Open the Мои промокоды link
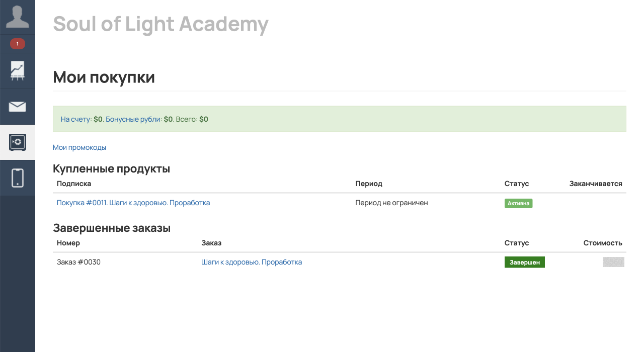 [79, 147]
